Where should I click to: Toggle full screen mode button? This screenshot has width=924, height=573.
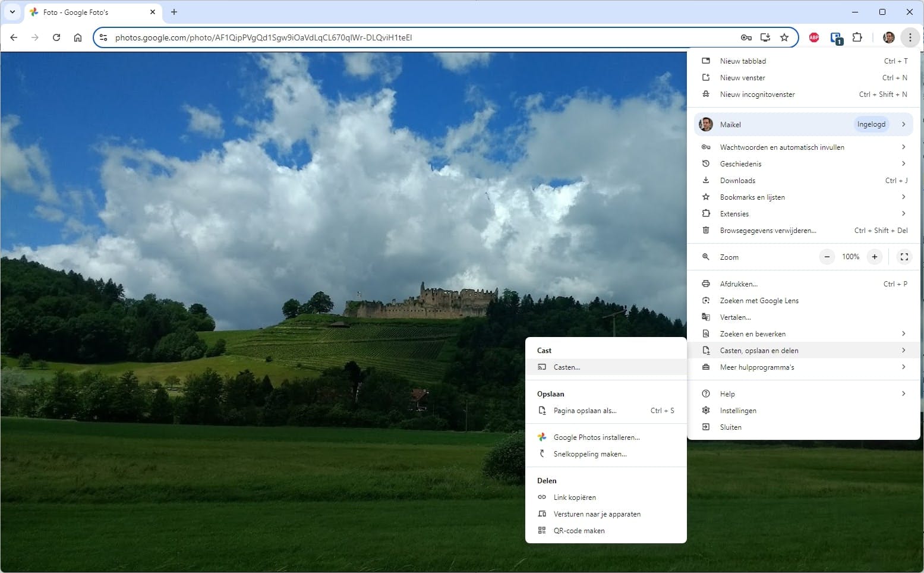coord(904,257)
